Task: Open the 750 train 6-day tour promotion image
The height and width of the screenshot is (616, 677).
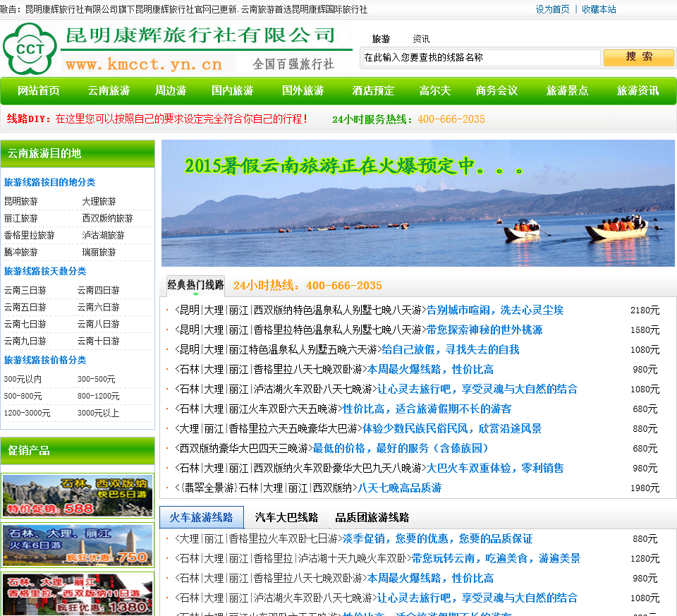Action: point(77,545)
